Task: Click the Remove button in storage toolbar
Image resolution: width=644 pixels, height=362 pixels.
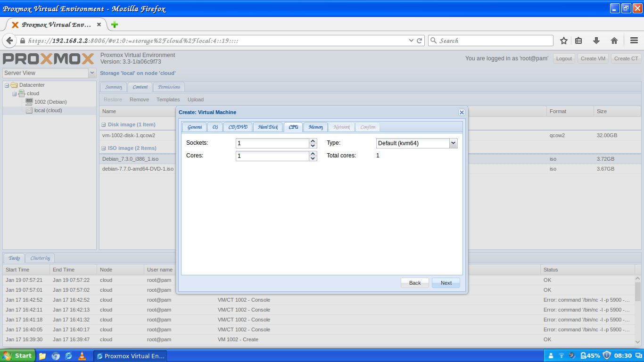Action: [x=139, y=99]
